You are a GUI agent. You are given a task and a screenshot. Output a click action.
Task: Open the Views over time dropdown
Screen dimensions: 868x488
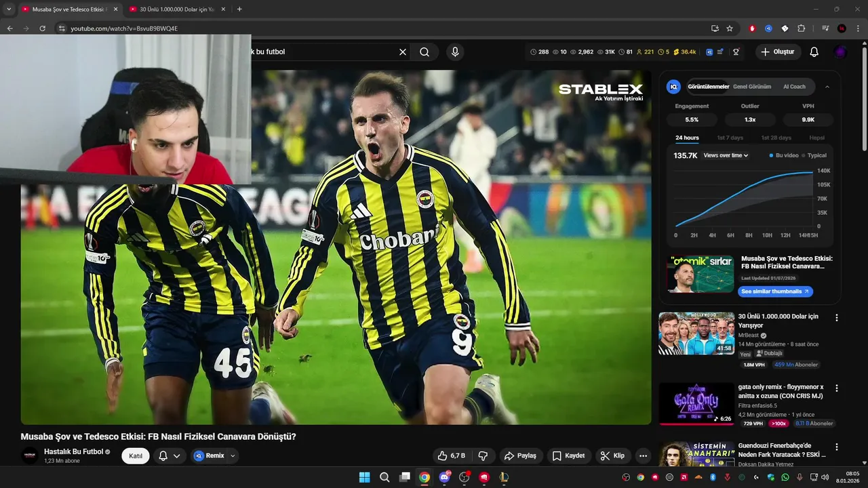726,155
